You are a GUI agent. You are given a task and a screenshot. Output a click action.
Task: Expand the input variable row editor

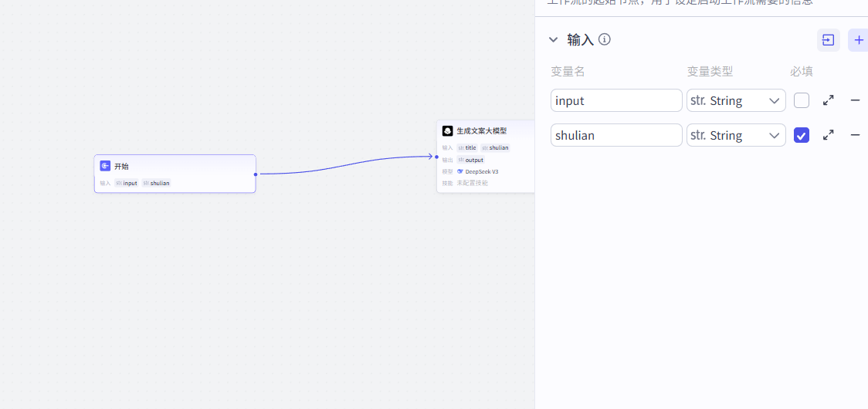coord(828,100)
